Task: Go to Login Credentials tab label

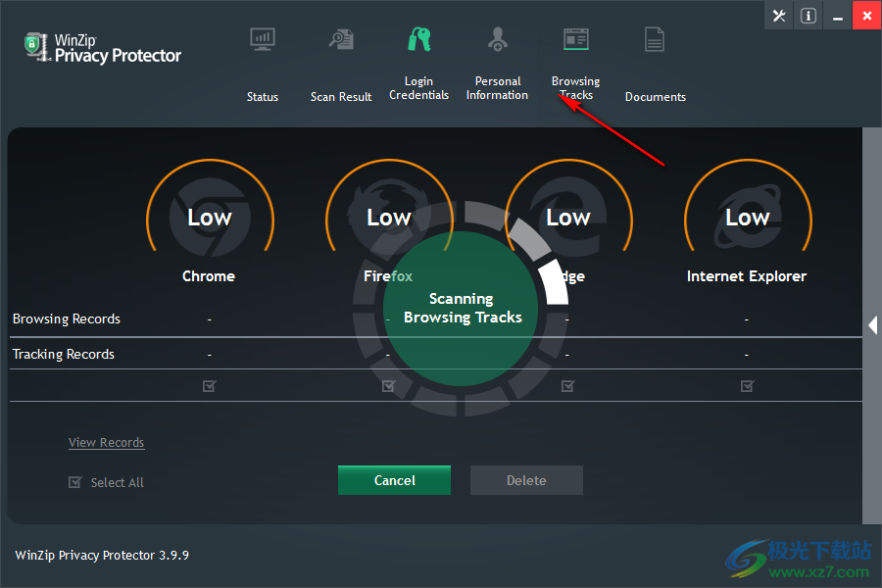Action: [x=419, y=88]
